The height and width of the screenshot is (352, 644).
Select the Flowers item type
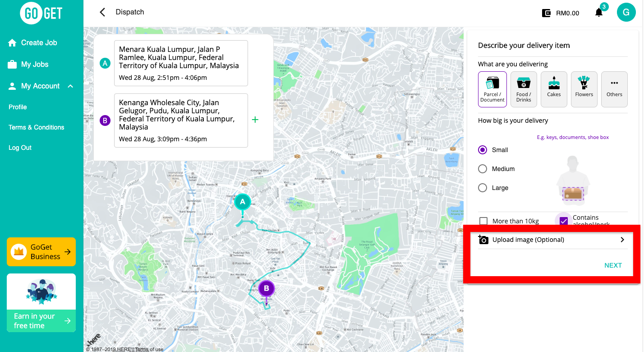point(584,89)
